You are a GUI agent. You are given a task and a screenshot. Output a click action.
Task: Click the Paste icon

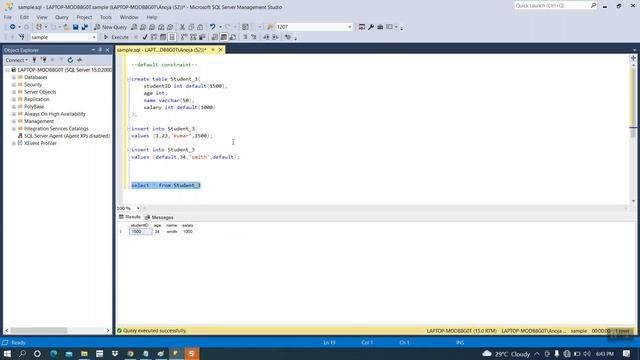pos(200,27)
